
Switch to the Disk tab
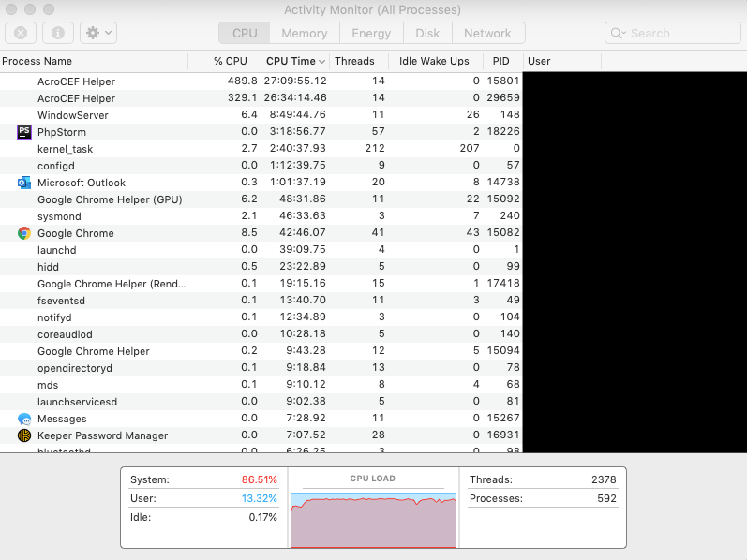(427, 33)
